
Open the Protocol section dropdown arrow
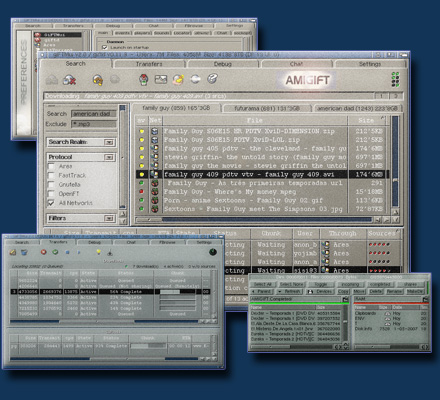tap(109, 157)
